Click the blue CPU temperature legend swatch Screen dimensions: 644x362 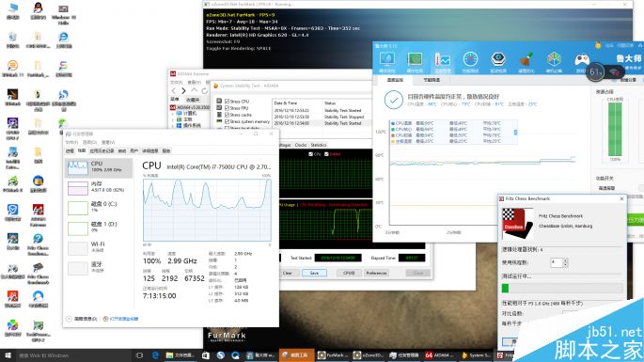coord(393,123)
